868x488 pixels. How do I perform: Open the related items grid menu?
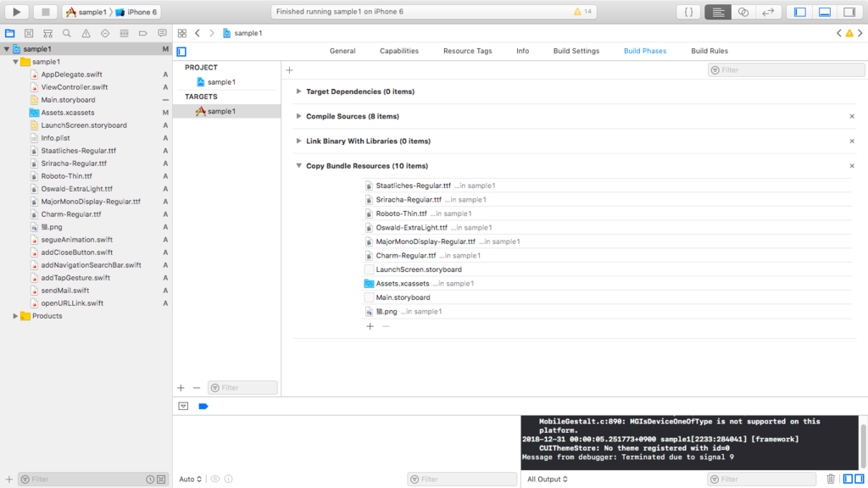pos(182,33)
